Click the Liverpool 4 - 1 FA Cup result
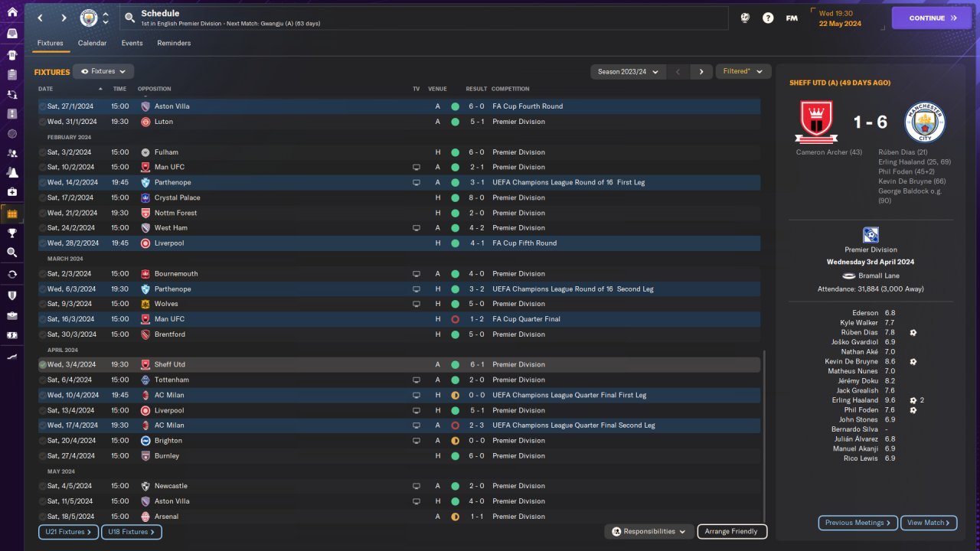 pyautogui.click(x=476, y=243)
